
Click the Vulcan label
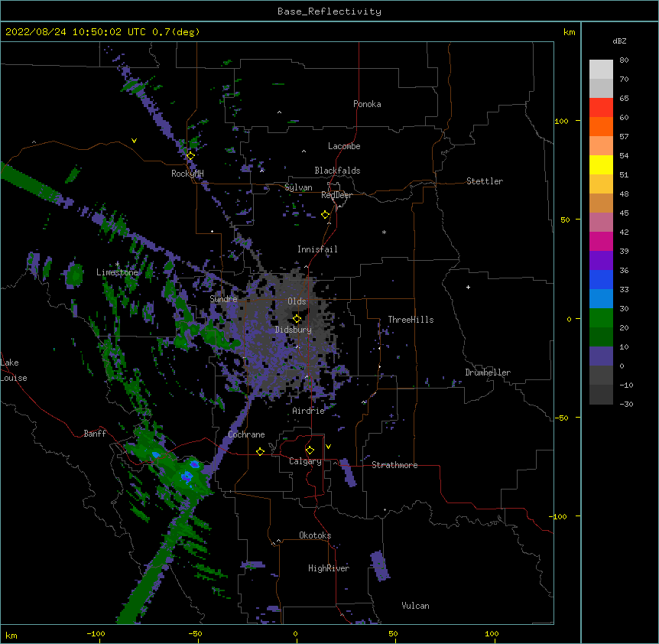(415, 606)
